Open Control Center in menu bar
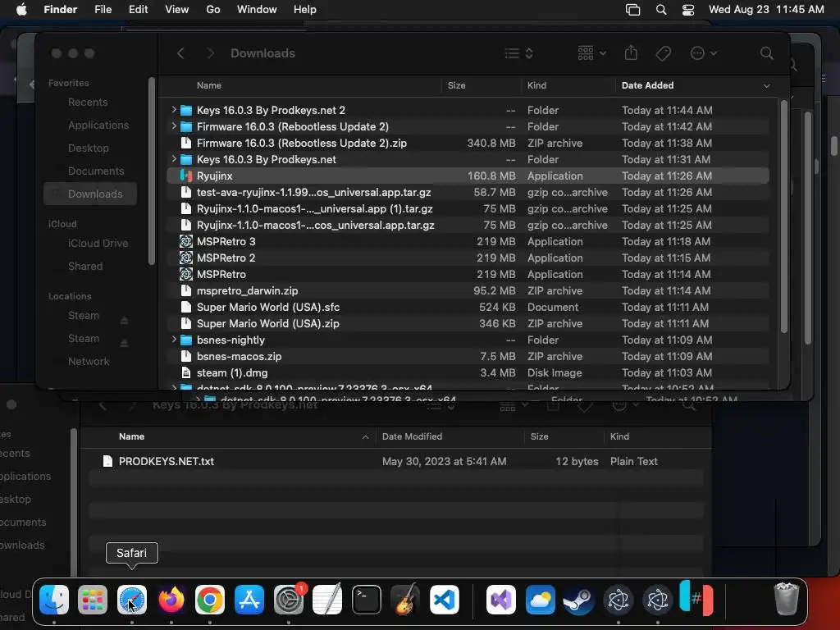This screenshot has height=630, width=840. pos(688,10)
